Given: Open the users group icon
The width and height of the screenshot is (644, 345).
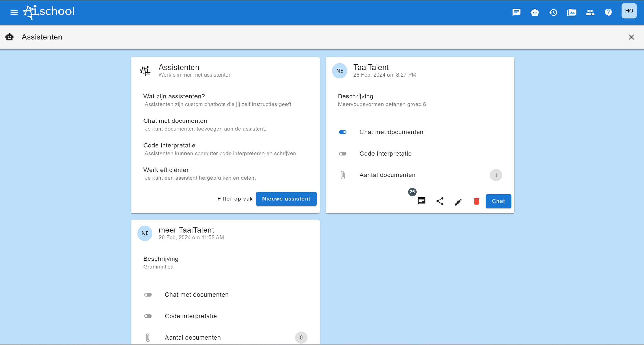Looking at the screenshot, I should 590,12.
